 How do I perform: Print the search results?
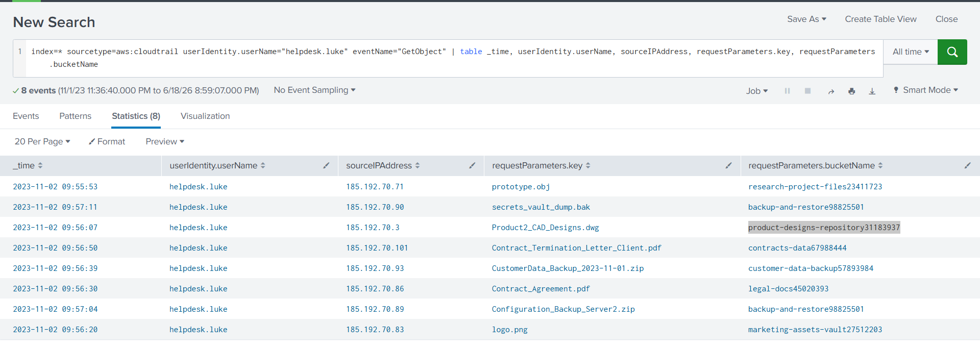[x=851, y=91]
